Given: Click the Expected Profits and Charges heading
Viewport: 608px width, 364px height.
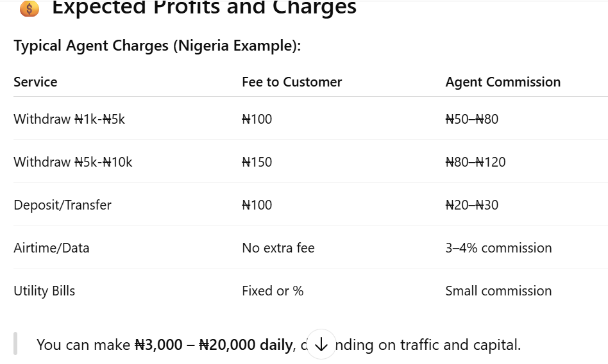Looking at the screenshot, I should point(204,7).
